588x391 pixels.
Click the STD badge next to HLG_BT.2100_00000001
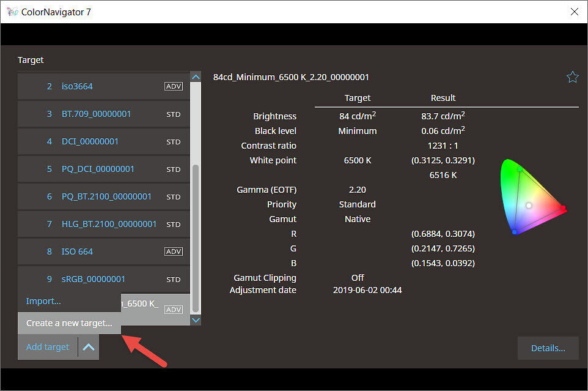(x=173, y=224)
